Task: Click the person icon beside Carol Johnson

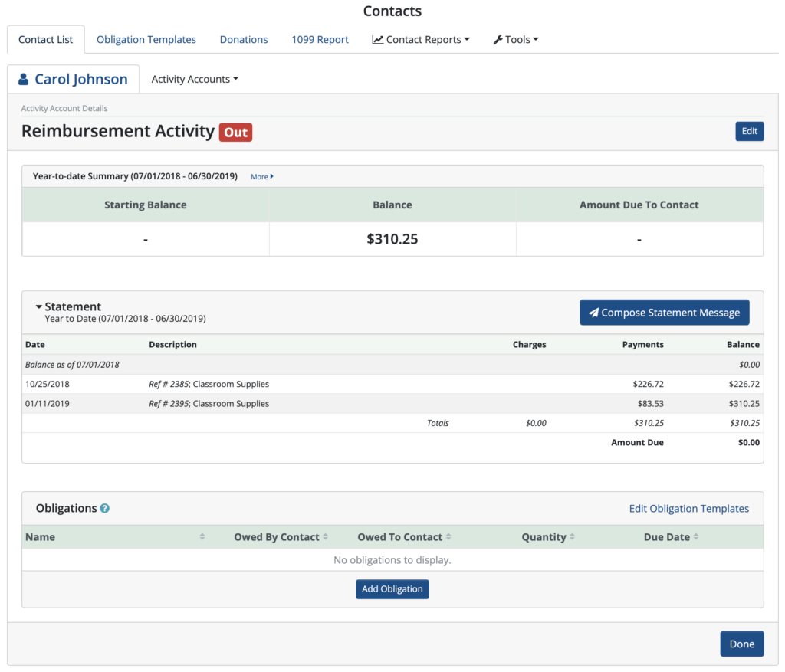Action: pos(23,79)
